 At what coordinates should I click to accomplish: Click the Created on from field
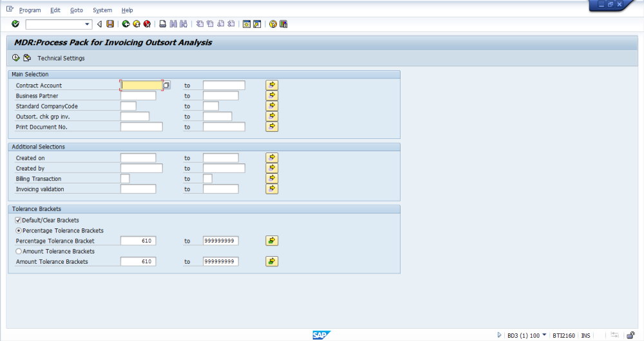[138, 158]
